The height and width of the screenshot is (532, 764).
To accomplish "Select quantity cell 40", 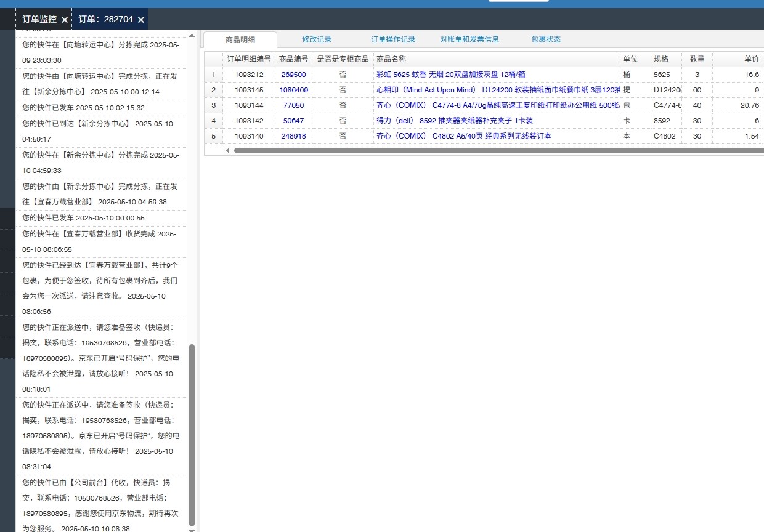I will click(697, 105).
